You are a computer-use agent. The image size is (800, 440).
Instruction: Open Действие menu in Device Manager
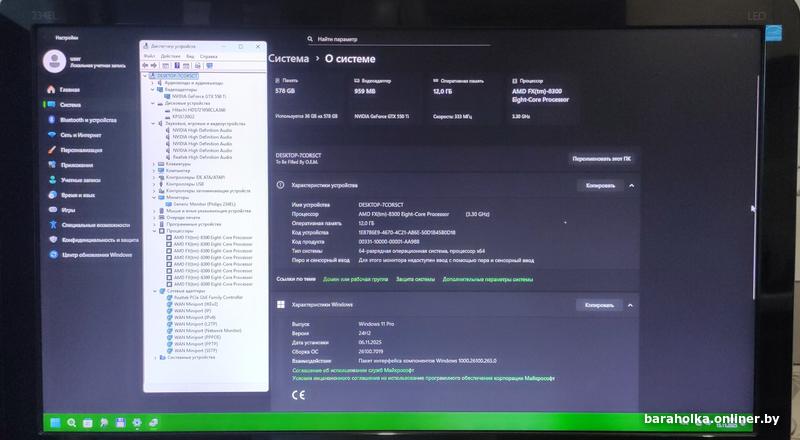tap(170, 56)
